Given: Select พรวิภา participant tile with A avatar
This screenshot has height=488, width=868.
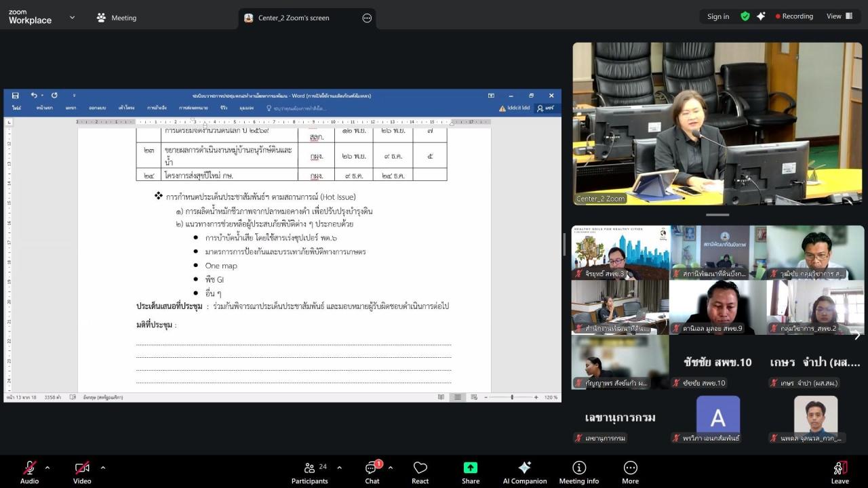Looking at the screenshot, I should [x=717, y=418].
